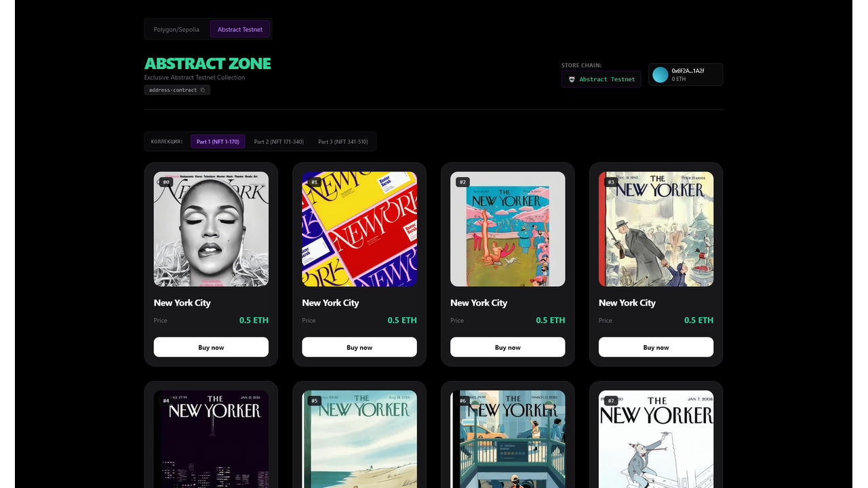Buy now NFT #0
This screenshot has width=868, height=488.
point(211,347)
